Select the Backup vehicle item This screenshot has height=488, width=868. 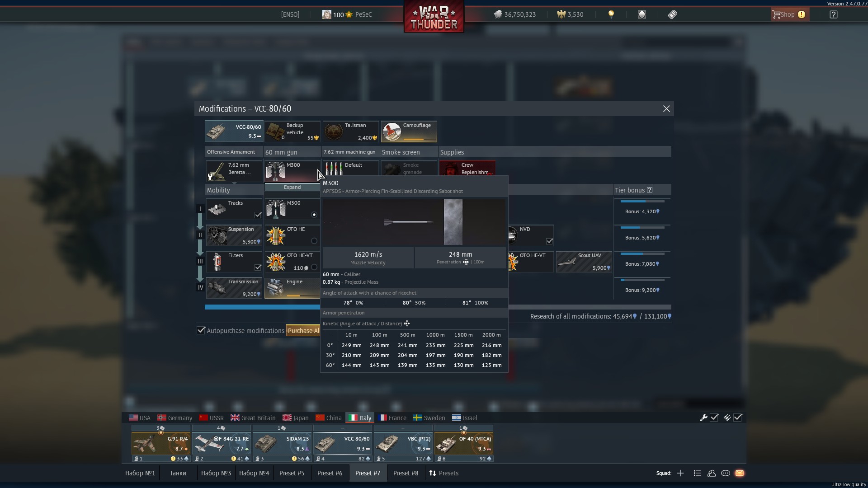pyautogui.click(x=292, y=131)
